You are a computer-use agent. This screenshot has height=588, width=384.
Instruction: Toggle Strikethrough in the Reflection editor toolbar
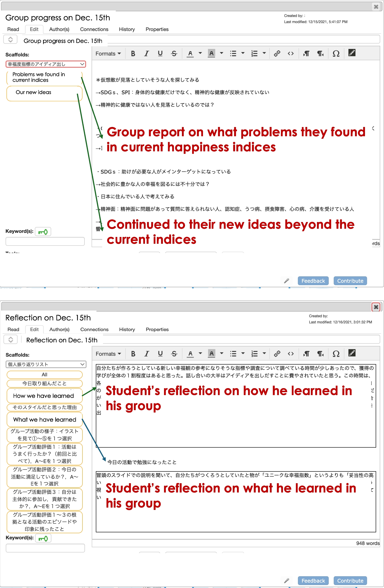coord(174,354)
